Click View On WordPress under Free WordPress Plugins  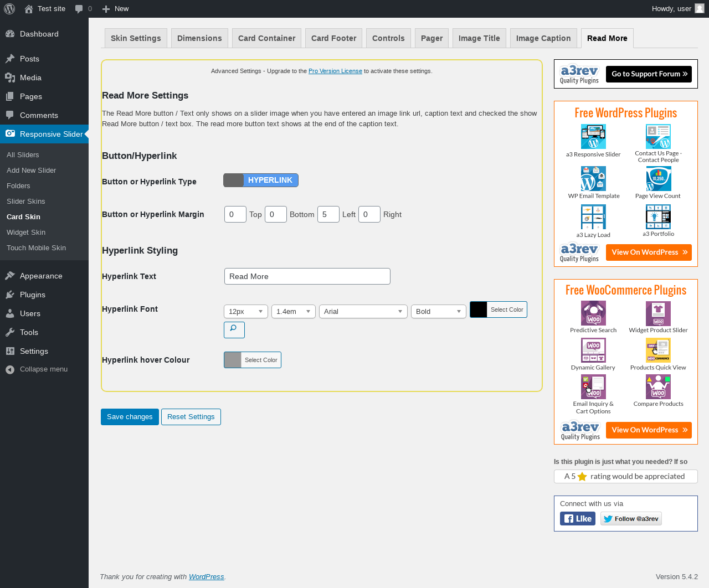pos(649,252)
